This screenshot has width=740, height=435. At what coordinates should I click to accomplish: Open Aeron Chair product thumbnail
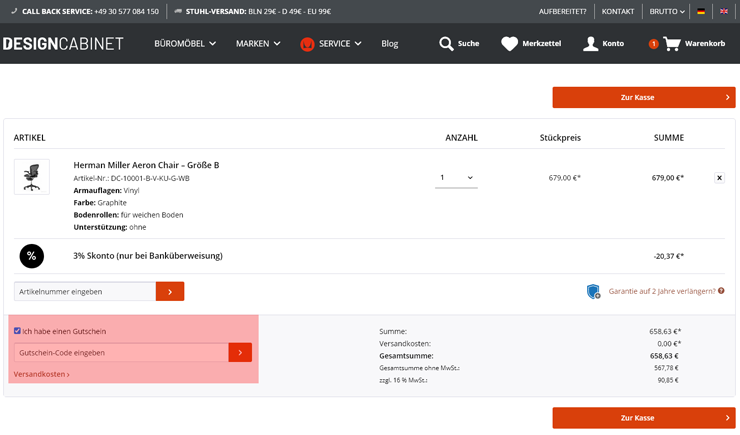[32, 177]
